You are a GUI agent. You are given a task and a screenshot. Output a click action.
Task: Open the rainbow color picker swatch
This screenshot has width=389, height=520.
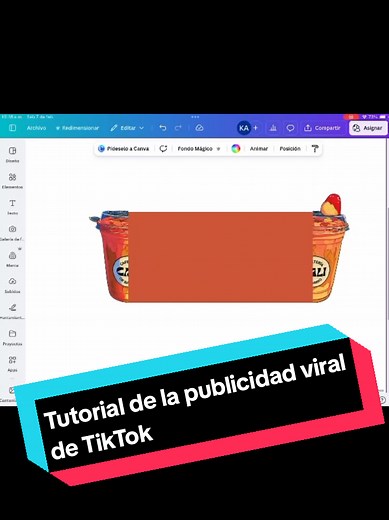pyautogui.click(x=236, y=149)
